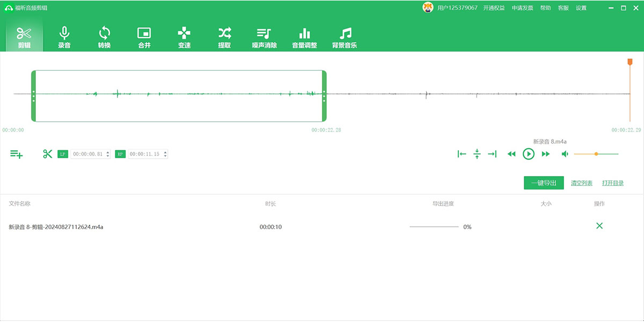The image size is (644, 322).
Task: Increase RP time with up stepper arrow
Action: [x=165, y=152]
